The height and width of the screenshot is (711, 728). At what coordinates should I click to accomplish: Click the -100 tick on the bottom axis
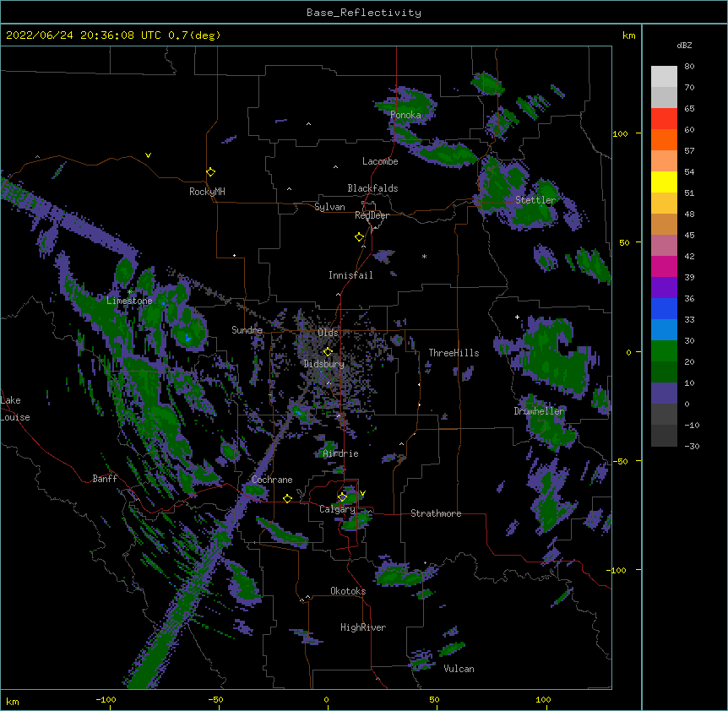tap(106, 699)
